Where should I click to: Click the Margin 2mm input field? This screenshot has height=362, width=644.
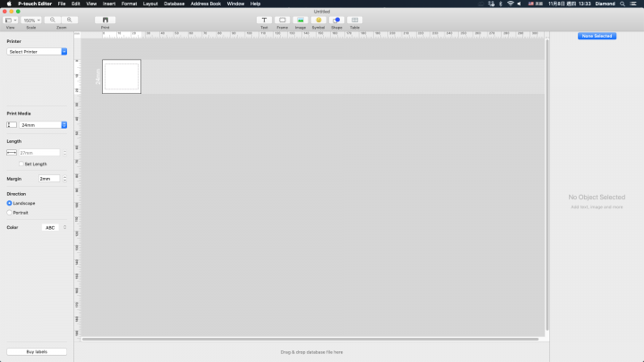[49, 179]
